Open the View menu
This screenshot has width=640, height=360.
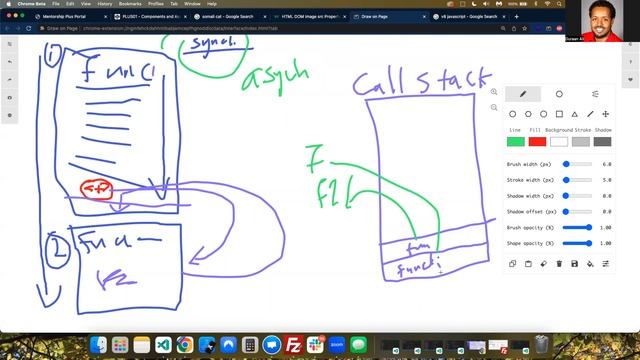pyautogui.click(x=86, y=4)
